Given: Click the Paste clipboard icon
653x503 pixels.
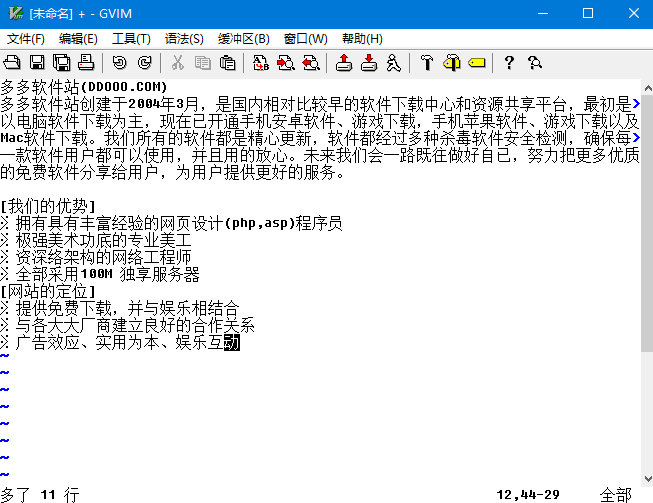Looking at the screenshot, I should [227, 63].
